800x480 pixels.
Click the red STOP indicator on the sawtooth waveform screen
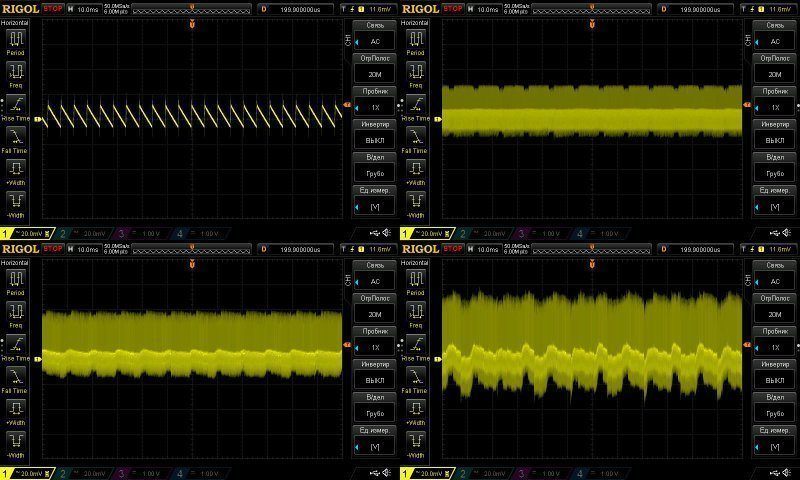click(53, 9)
